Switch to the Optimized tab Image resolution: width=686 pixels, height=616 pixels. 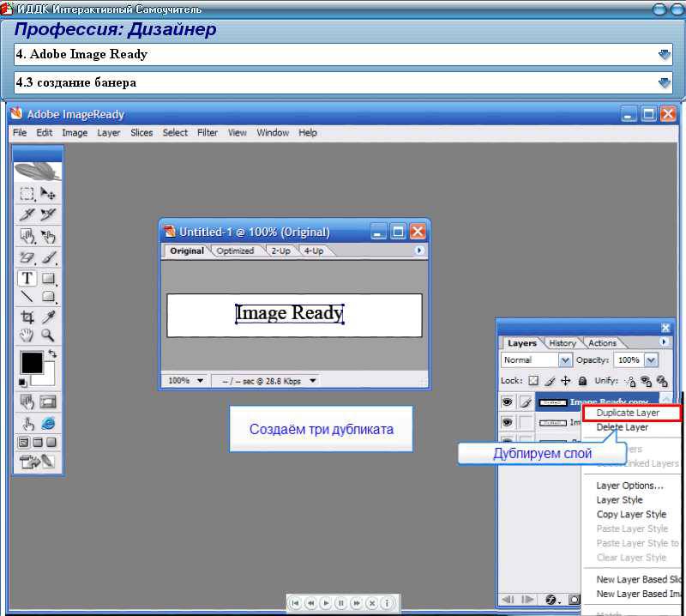[235, 251]
